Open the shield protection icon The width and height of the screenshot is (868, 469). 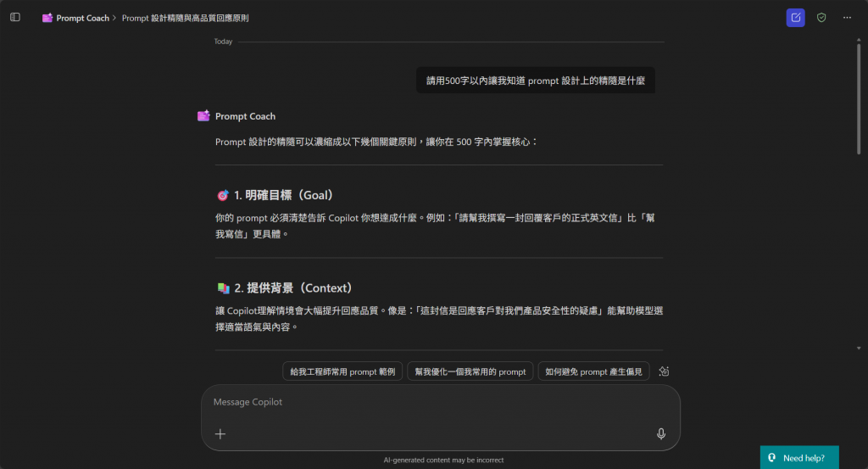click(x=821, y=18)
